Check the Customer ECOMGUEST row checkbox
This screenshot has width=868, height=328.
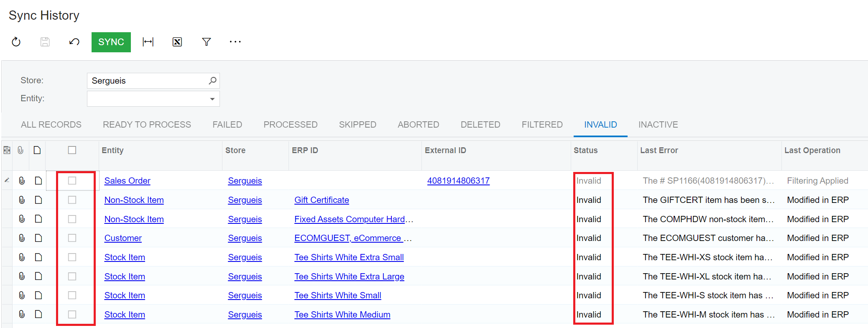(x=72, y=238)
